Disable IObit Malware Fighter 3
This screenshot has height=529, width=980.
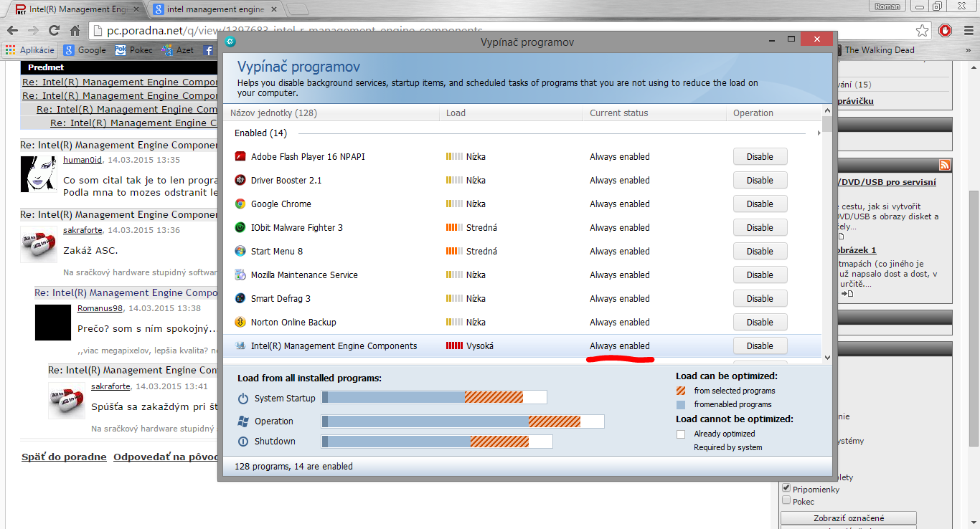point(760,227)
